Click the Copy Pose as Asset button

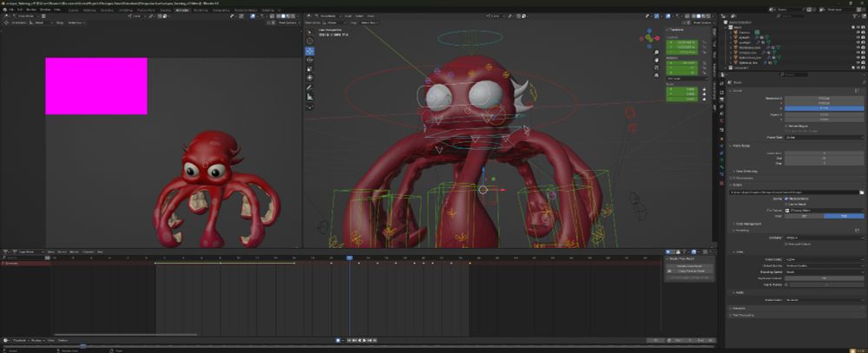click(x=689, y=271)
